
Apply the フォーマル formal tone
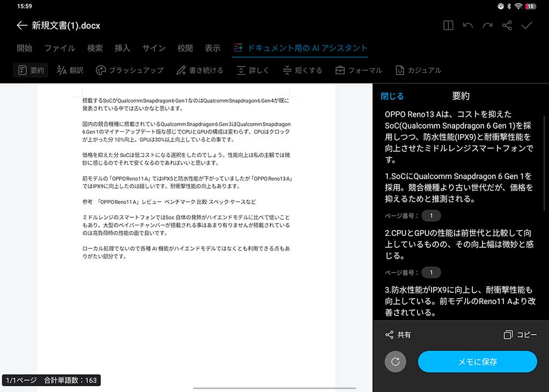(x=359, y=70)
